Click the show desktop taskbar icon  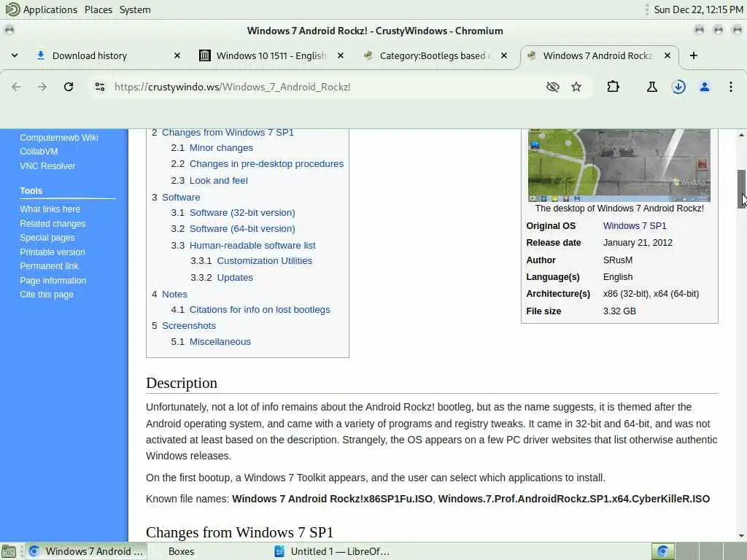[9, 551]
